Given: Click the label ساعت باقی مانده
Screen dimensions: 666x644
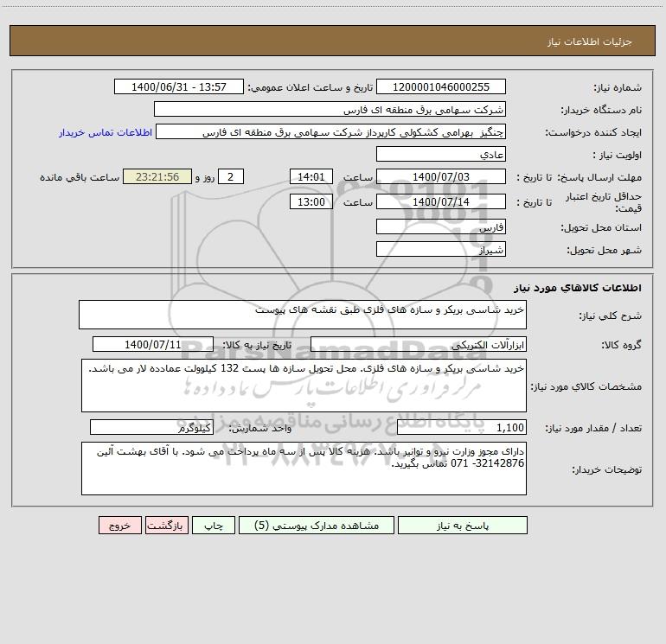Looking at the screenshot, I should [80, 177].
